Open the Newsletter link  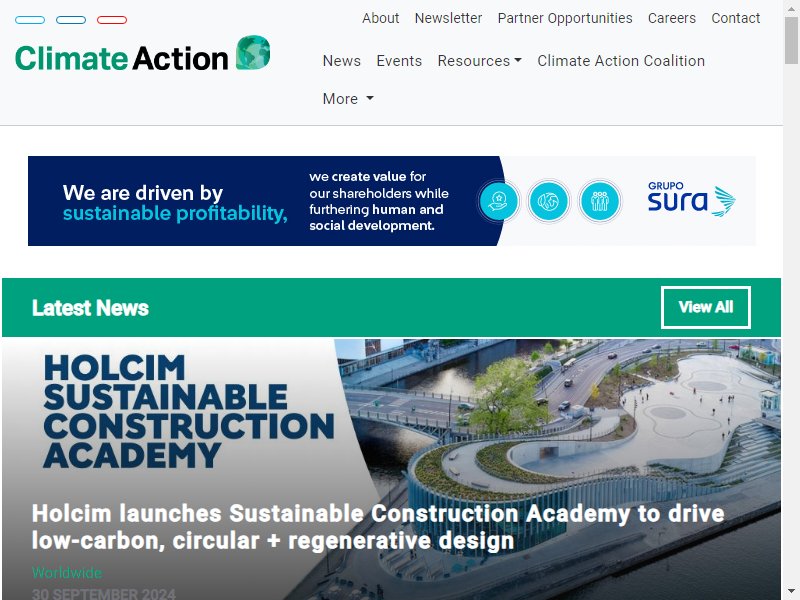pyautogui.click(x=448, y=18)
